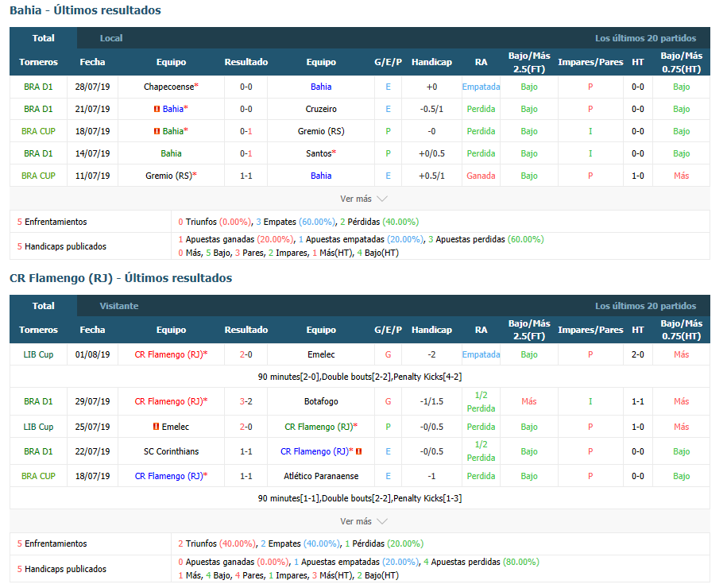Screen dimensions: 727x588
Task: Switch to the Visitante tab for CR Flamengo
Action: (119, 306)
